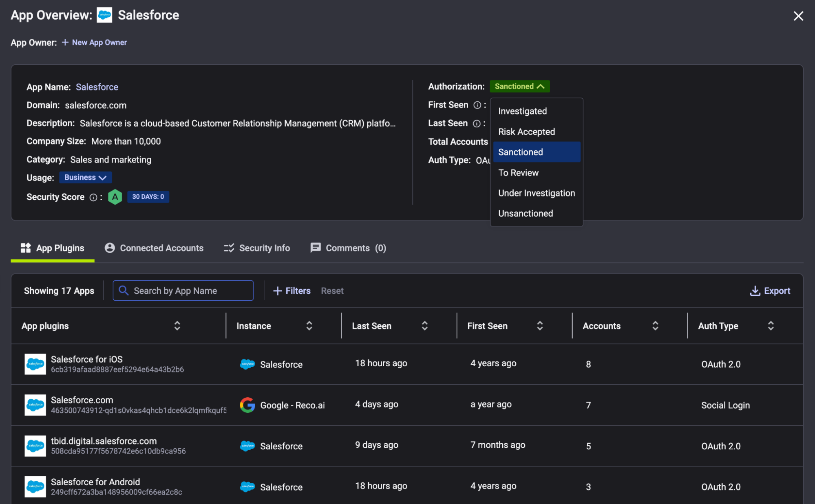Image resolution: width=815 pixels, height=504 pixels.
Task: Choose To Review status
Action: (537, 173)
